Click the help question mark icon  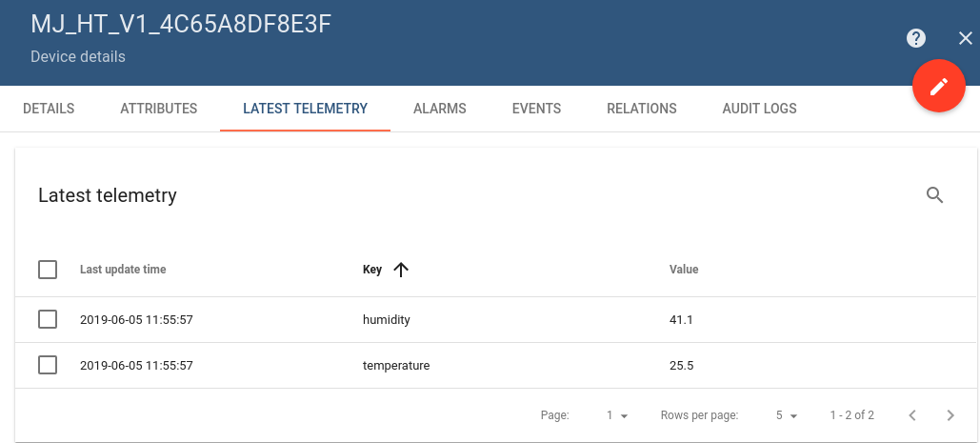coord(916,38)
